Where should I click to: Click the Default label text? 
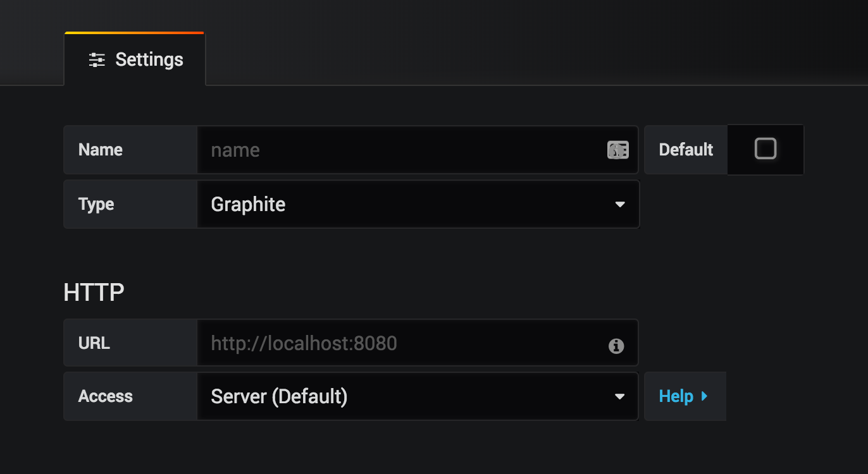click(686, 150)
